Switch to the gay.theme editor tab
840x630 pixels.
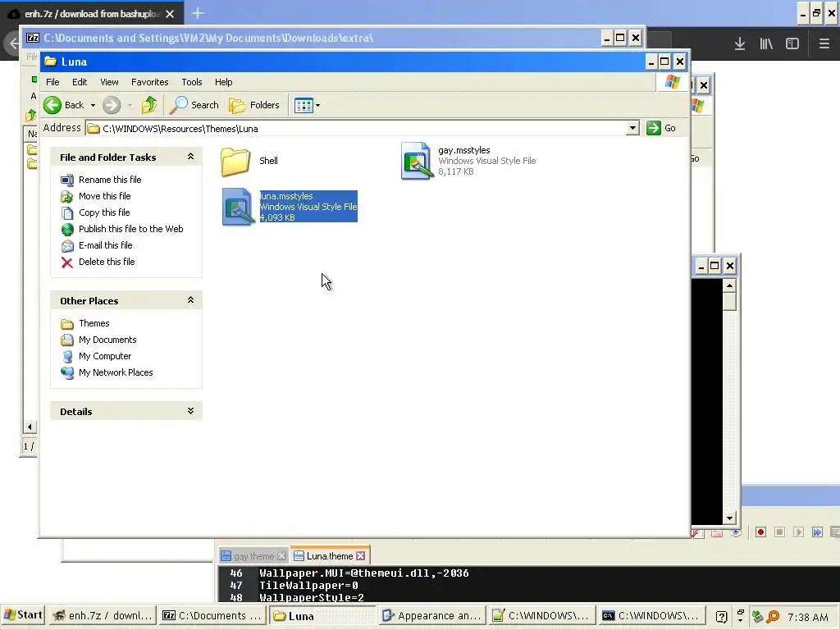(253, 556)
